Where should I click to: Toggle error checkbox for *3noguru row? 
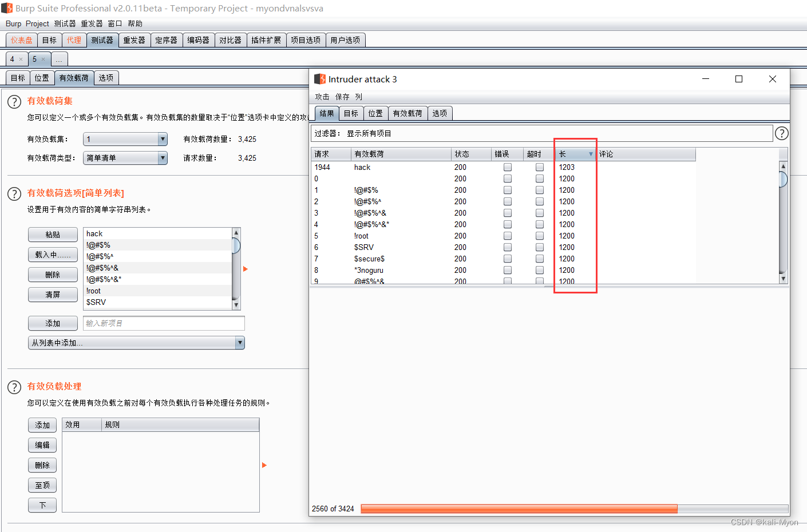point(508,270)
